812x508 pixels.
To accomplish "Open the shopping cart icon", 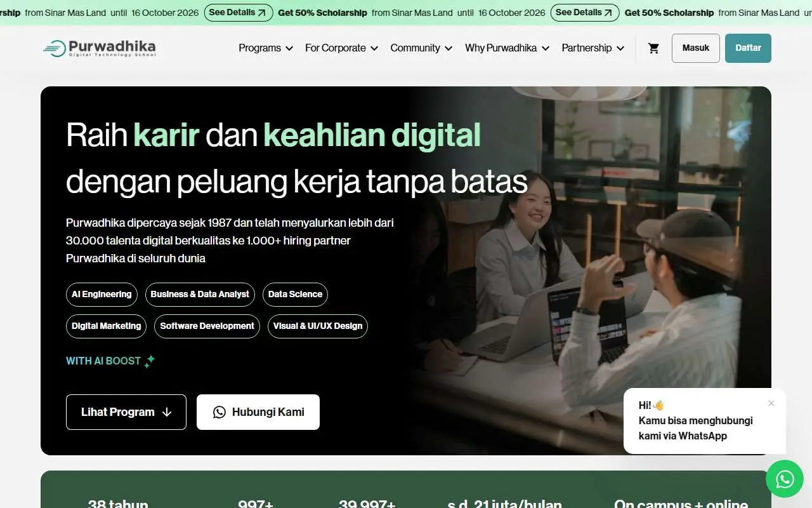I will [x=653, y=48].
